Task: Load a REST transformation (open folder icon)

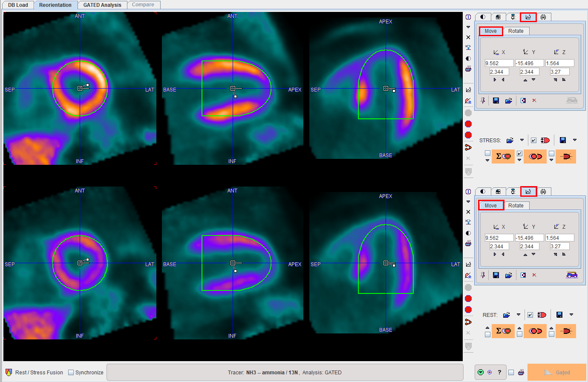Action: point(509,275)
